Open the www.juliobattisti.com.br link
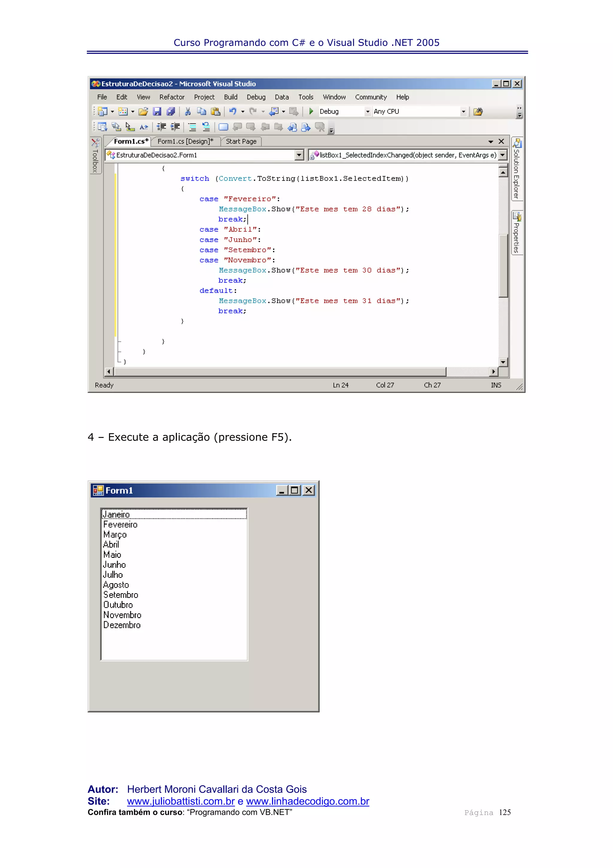This screenshot has height=868, width=613. click(x=181, y=801)
